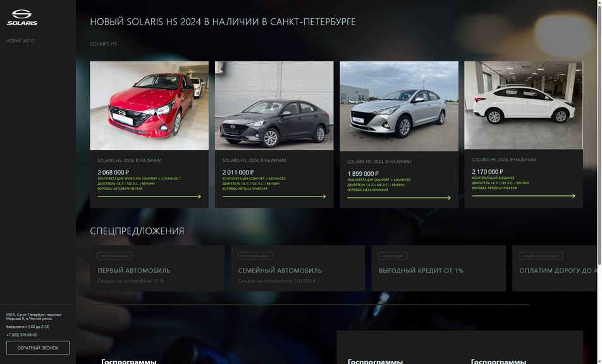Click КОМПЛЕКТАЦИЯ ELEGANCE text on white car card

click(493, 178)
